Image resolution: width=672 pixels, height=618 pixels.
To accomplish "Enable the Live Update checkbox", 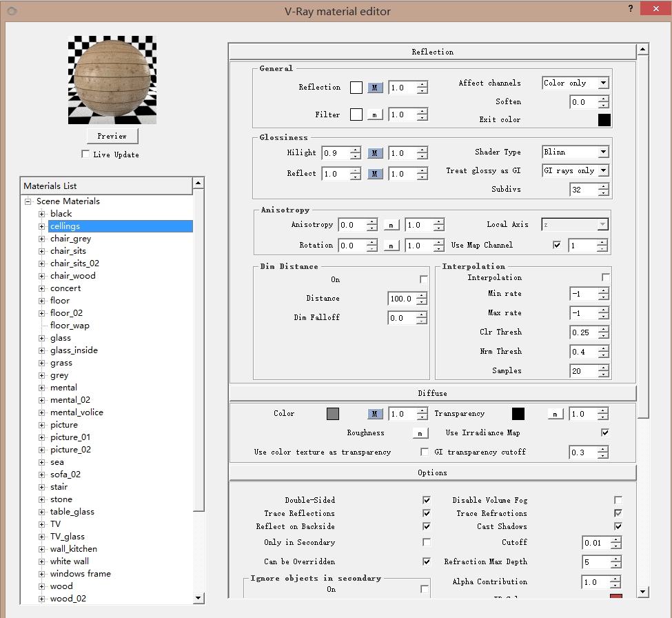I will point(85,154).
